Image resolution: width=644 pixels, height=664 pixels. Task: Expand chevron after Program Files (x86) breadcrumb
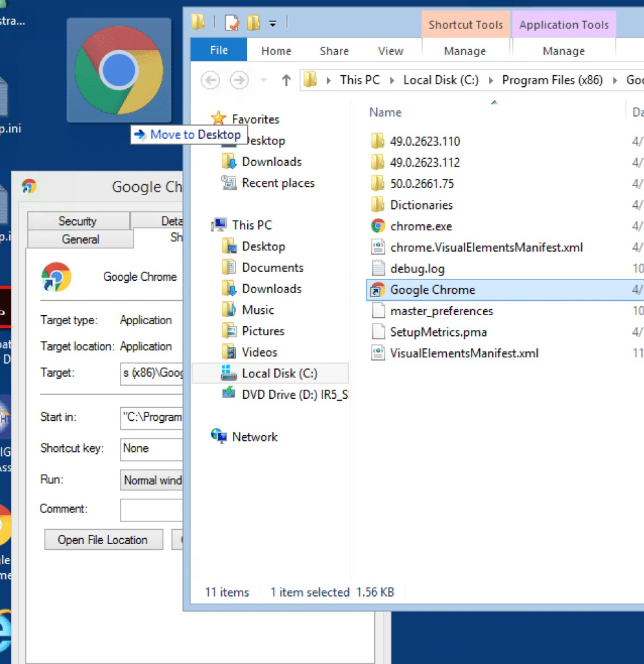pos(615,80)
